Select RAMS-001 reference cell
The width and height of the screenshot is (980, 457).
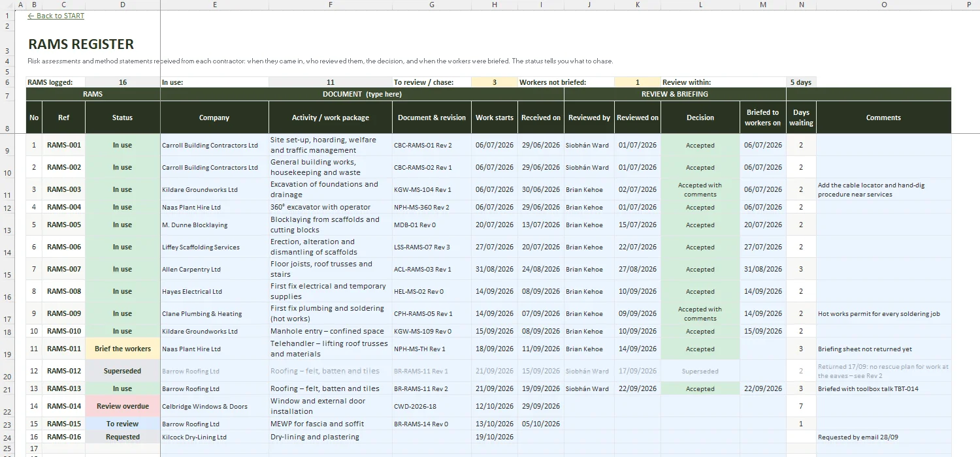(64, 145)
